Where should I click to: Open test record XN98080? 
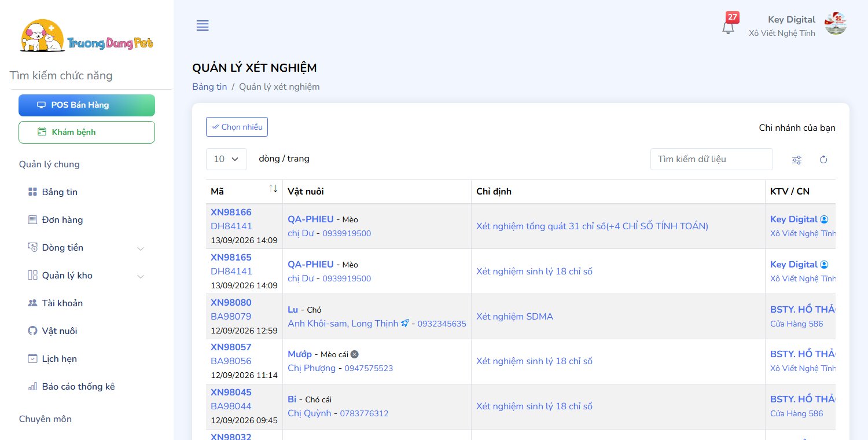[x=231, y=303]
